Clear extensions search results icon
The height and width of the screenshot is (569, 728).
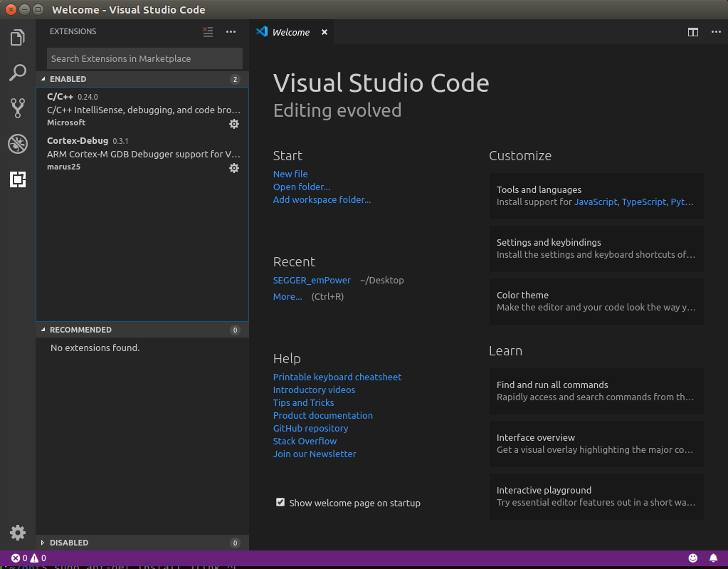[x=208, y=32]
